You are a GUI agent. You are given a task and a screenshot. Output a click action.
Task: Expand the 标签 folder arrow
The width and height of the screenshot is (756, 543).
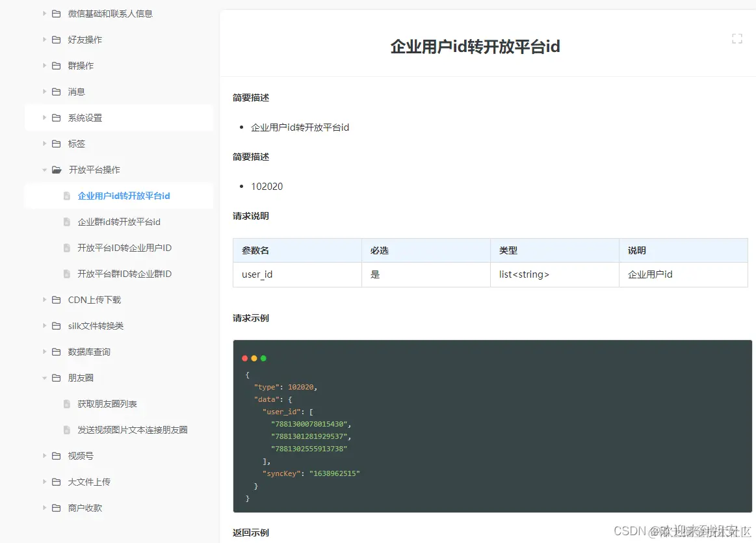click(44, 144)
